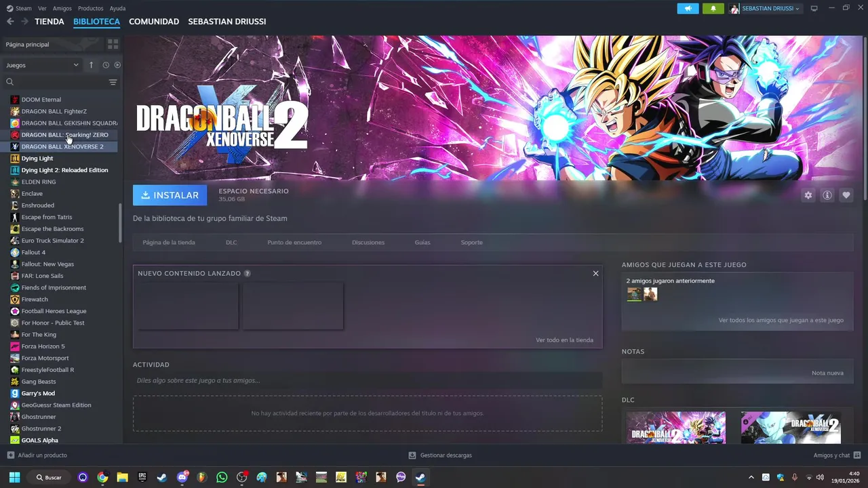Image resolution: width=868 pixels, height=488 pixels.
Task: Open the Juegos collection dropdown
Action: (x=42, y=65)
